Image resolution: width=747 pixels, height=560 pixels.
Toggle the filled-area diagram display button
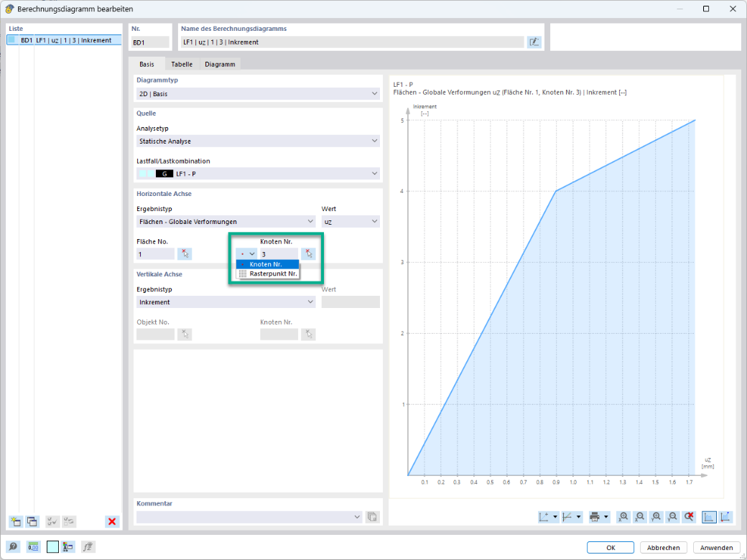[x=709, y=517]
